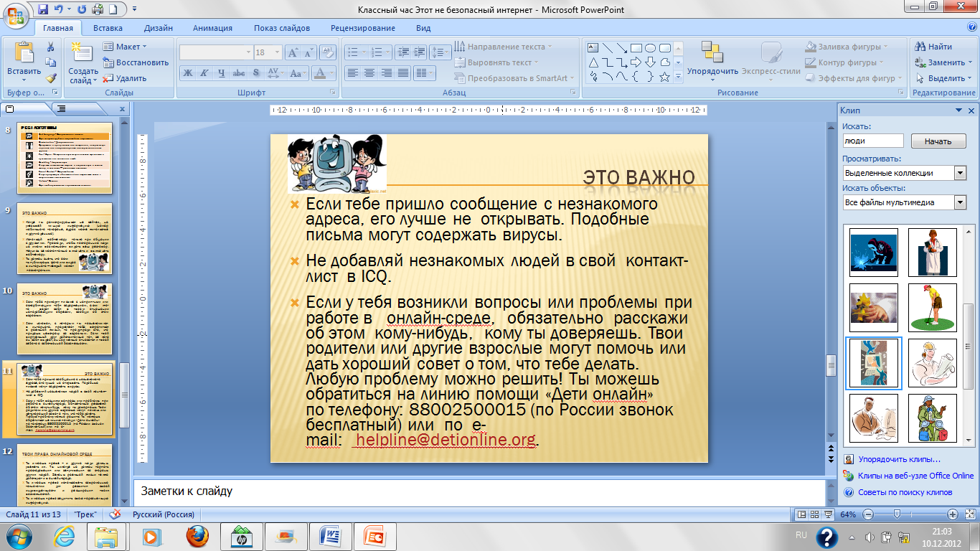Click the Начать search button

coord(938,141)
